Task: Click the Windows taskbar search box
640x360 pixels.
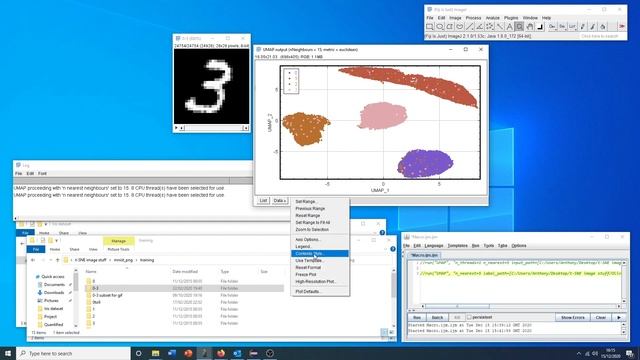Action: [73, 353]
